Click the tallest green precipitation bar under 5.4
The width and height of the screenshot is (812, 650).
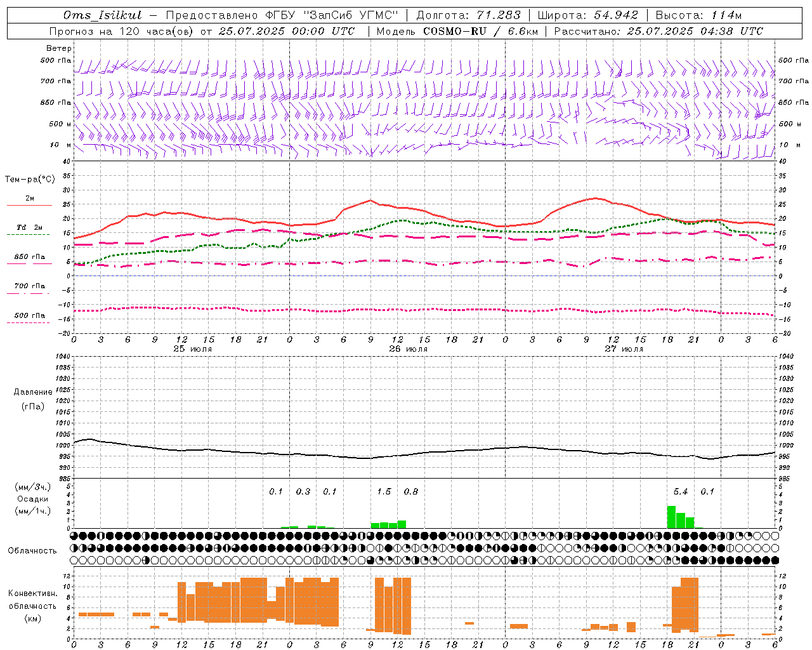coord(671,517)
